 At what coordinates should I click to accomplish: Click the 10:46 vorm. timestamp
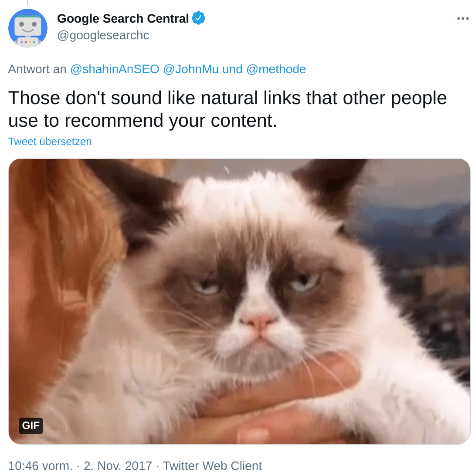(x=40, y=466)
